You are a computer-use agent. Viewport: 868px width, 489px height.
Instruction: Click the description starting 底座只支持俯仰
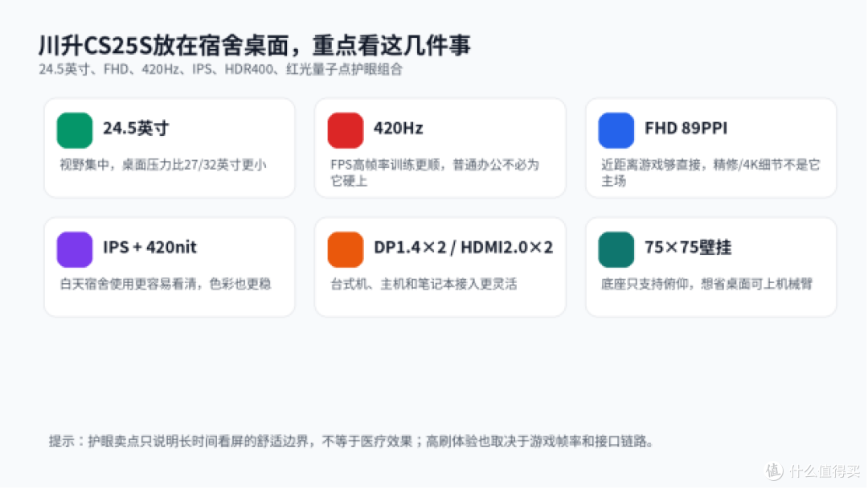[x=707, y=284]
